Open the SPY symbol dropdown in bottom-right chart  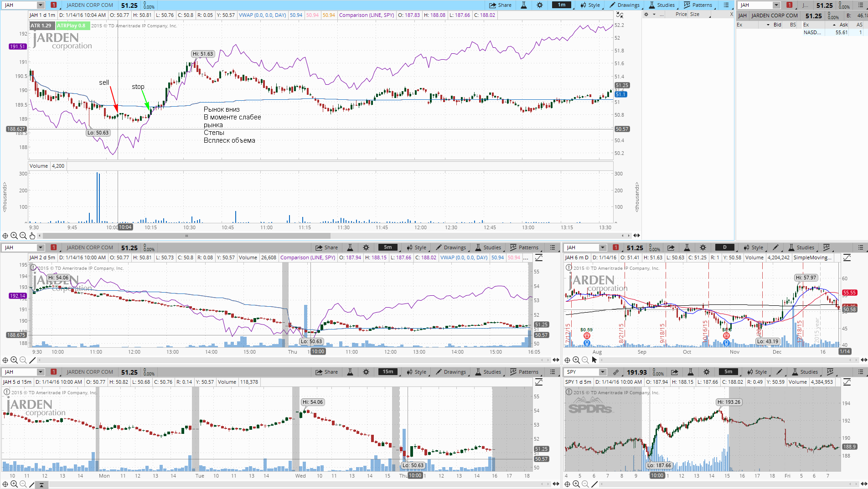click(603, 372)
